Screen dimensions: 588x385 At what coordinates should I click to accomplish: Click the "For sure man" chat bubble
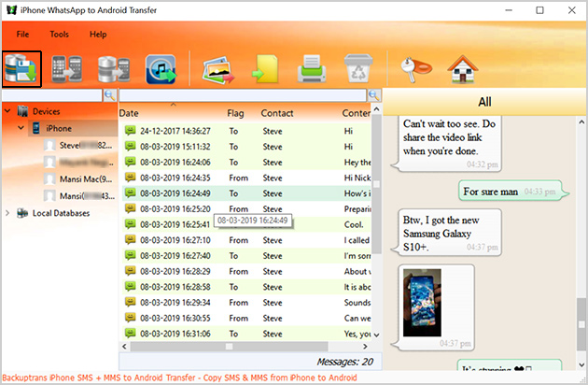[513, 192]
